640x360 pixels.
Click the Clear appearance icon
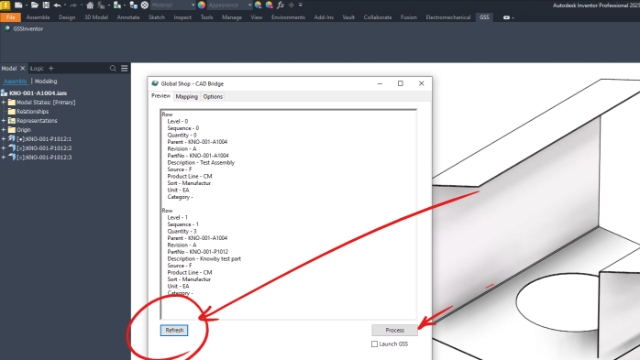tap(269, 5)
